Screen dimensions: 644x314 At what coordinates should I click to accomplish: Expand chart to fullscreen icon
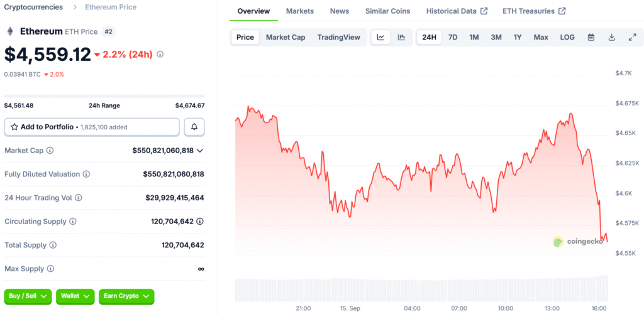coord(633,37)
